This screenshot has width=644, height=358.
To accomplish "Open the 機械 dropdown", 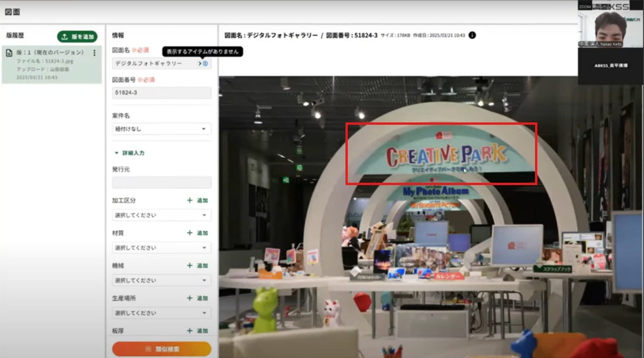I will (161, 280).
